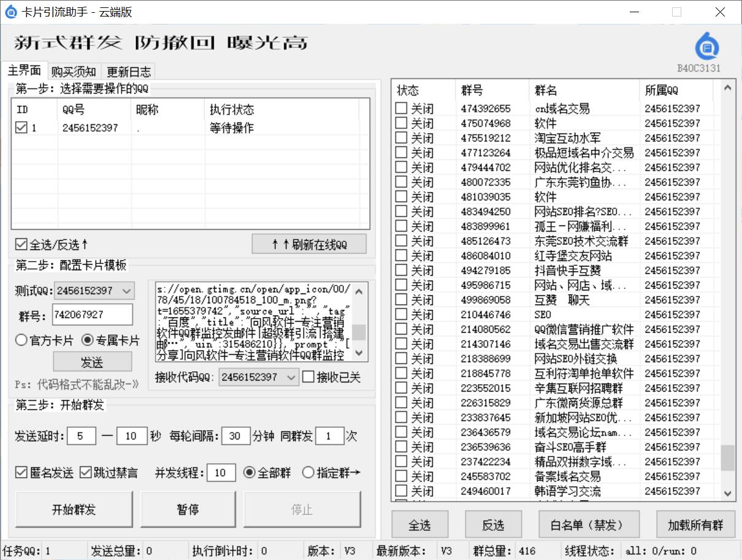Click the minimum send delay field showing 5
The width and height of the screenshot is (742, 560).
[82, 436]
